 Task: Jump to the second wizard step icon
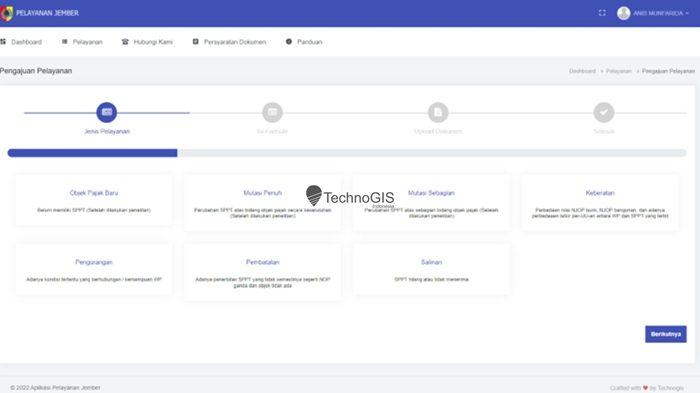click(x=272, y=112)
